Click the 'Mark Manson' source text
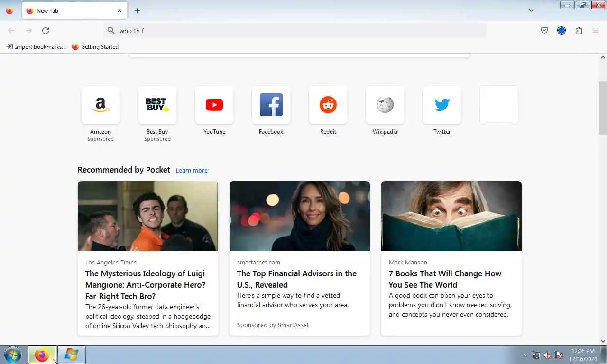 pos(408,262)
